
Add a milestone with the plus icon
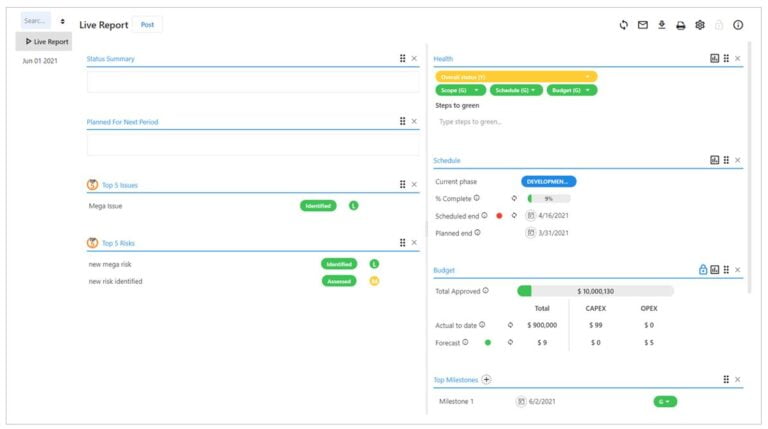[486, 380]
